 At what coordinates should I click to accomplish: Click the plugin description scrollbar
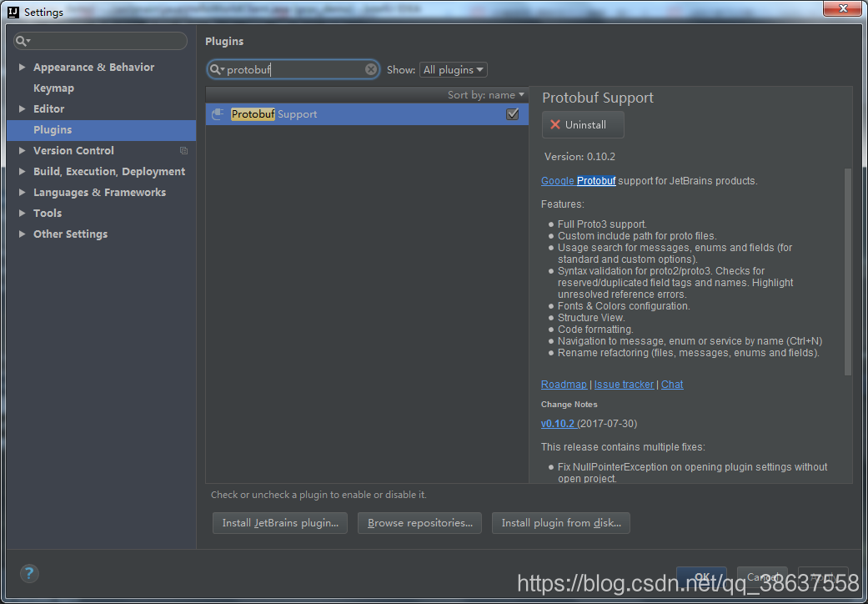point(847,271)
